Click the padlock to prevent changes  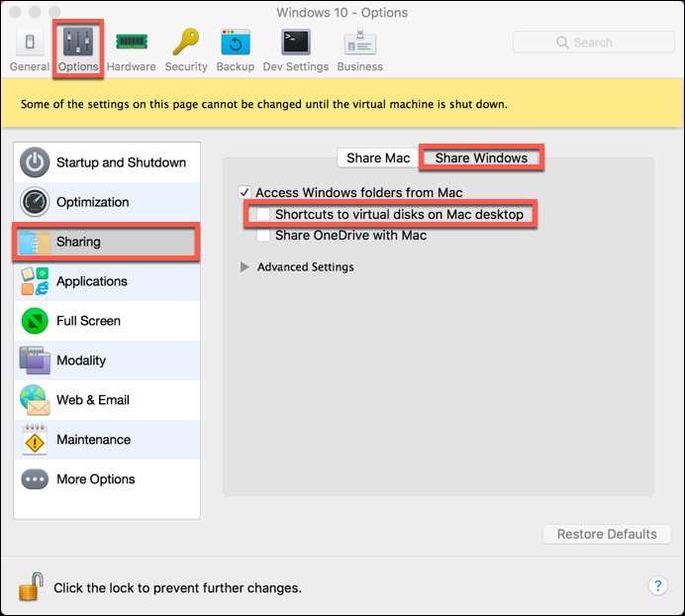(x=31, y=586)
